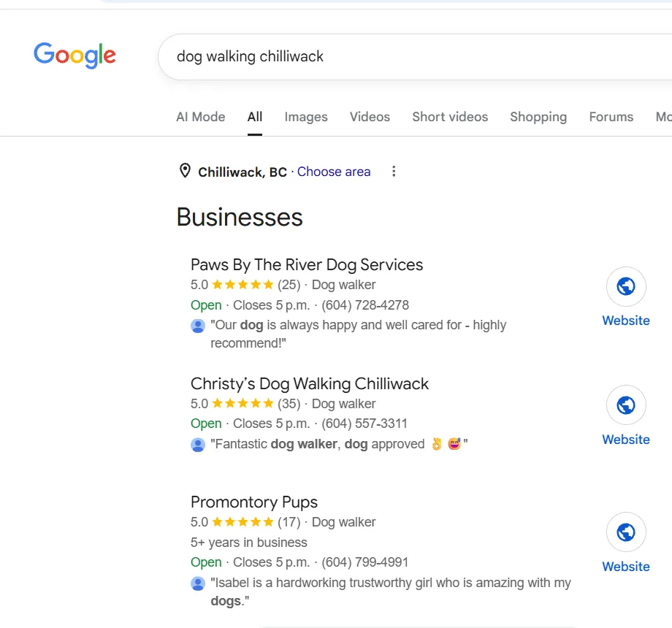
Task: Go to the Short videos tab
Action: 450,117
